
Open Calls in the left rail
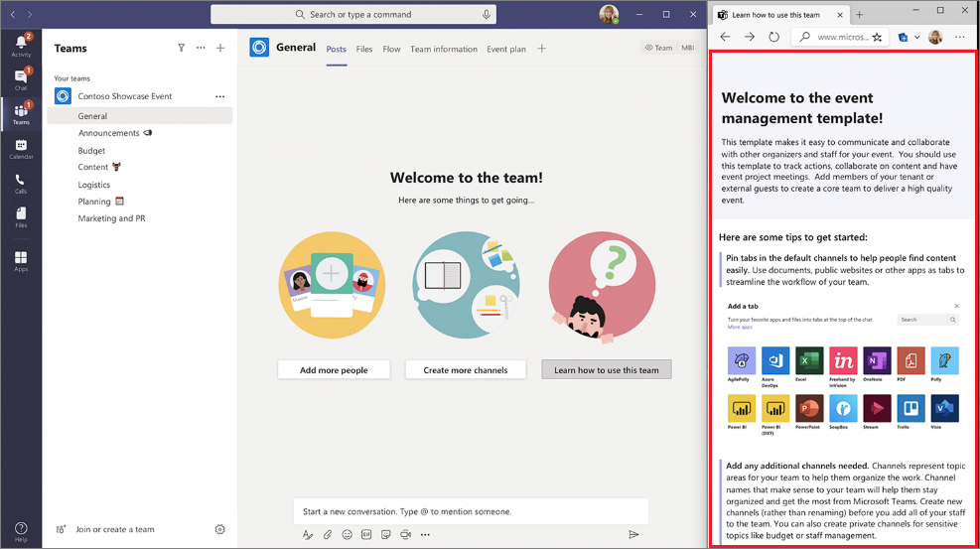tap(21, 183)
